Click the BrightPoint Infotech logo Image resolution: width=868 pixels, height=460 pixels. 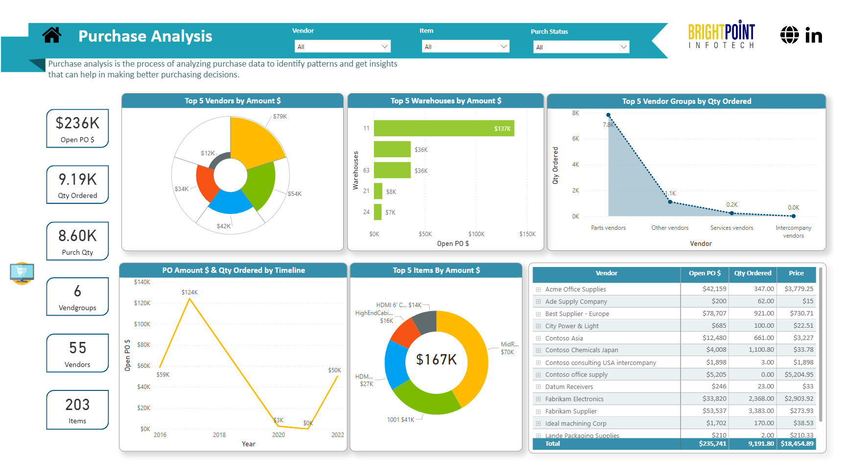click(x=721, y=35)
